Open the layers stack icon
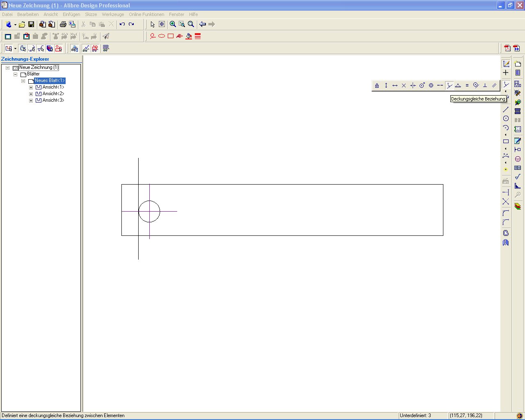The width and height of the screenshot is (525, 420). (518, 206)
